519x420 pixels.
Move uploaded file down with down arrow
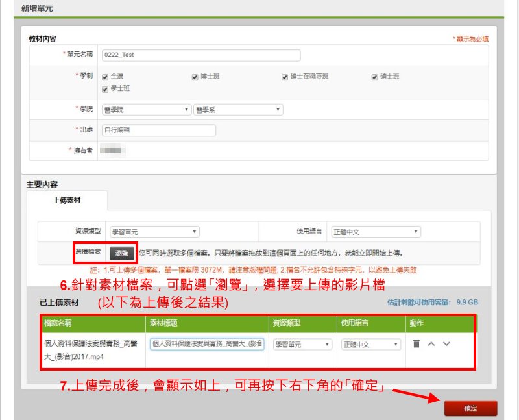pyautogui.click(x=446, y=344)
